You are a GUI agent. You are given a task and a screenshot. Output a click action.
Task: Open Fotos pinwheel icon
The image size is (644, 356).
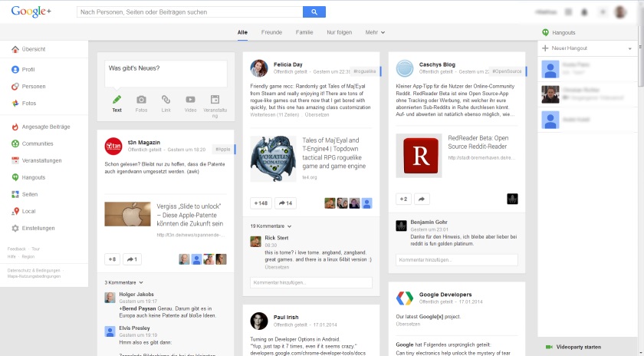tap(15, 103)
